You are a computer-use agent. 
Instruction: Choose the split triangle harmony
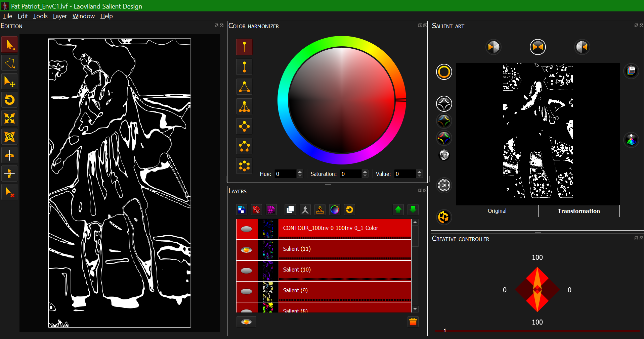tap(244, 106)
